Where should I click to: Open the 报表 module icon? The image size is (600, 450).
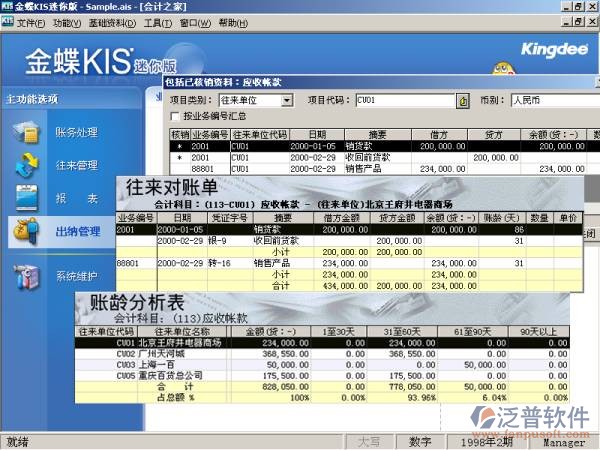pos(29,198)
